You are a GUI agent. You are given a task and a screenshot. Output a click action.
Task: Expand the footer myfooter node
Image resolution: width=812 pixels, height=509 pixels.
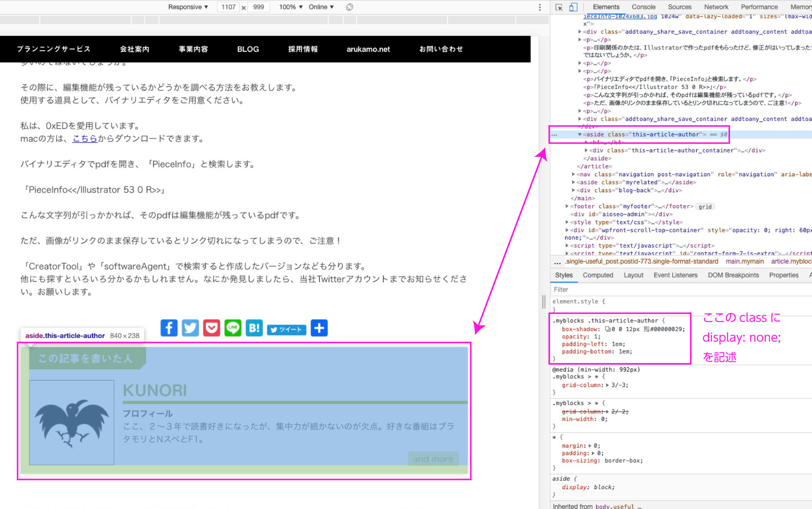567,206
